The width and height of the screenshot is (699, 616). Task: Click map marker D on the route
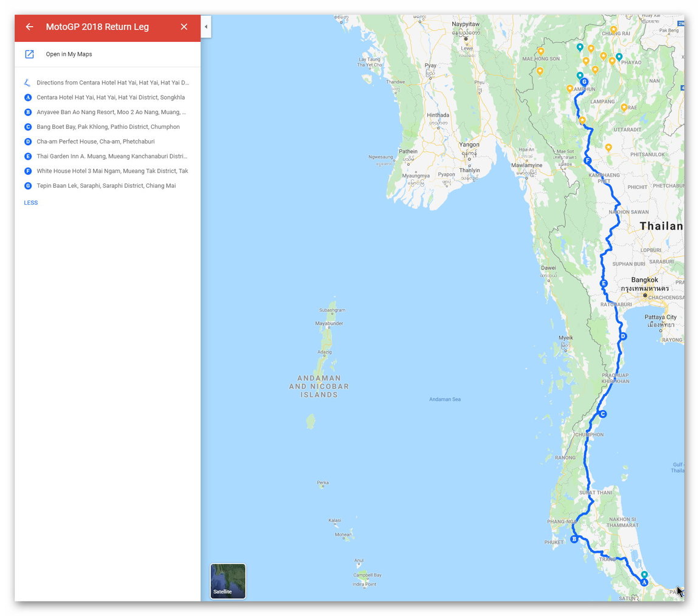coord(622,337)
